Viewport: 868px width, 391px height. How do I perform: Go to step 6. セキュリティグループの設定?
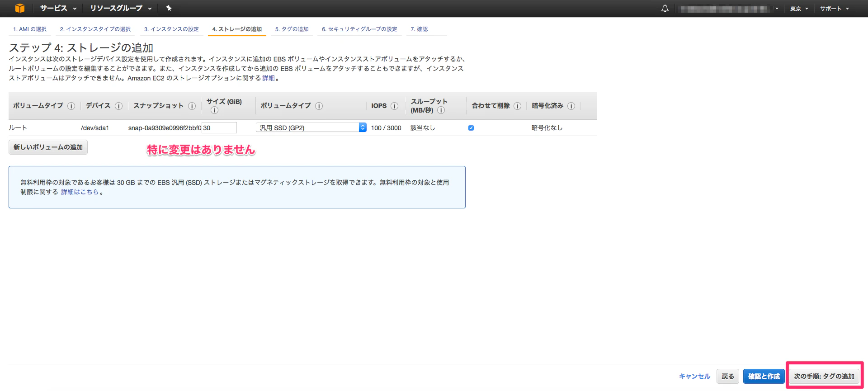click(x=359, y=29)
